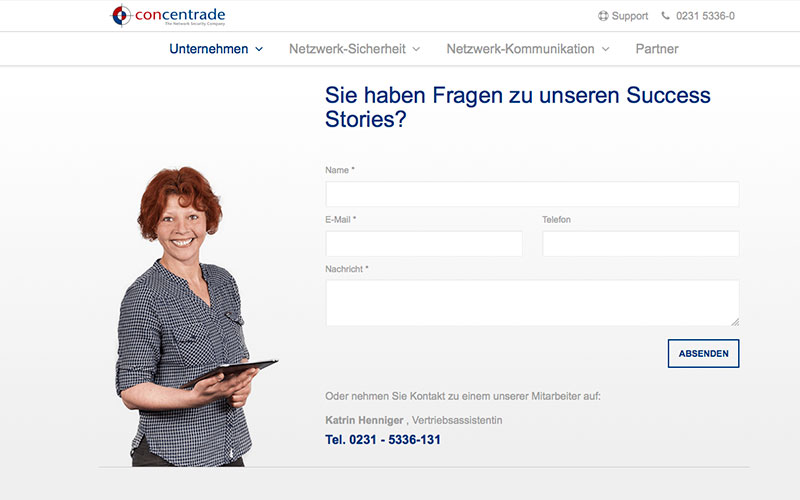Viewport: 800px width, 500px height.
Task: Focus the Name input field
Action: click(x=532, y=194)
